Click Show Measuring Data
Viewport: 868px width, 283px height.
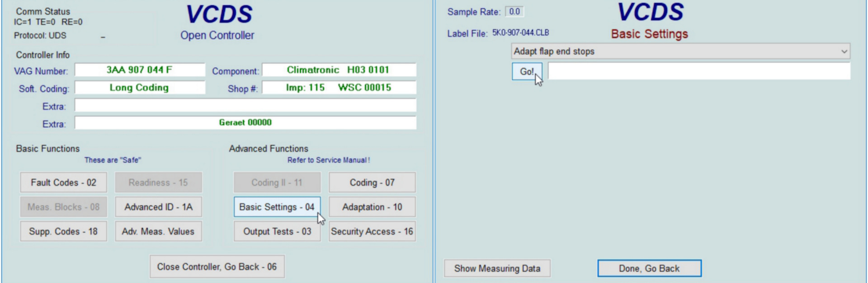tap(497, 269)
